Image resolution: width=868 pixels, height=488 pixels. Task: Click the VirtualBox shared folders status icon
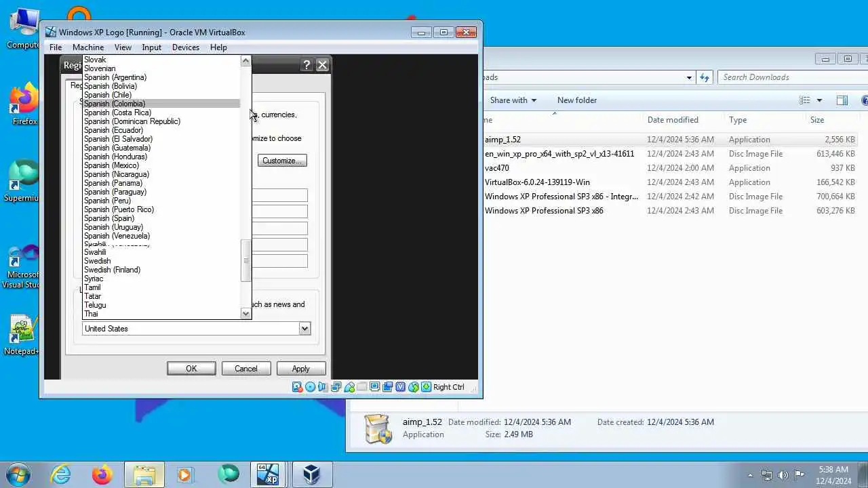(x=362, y=387)
